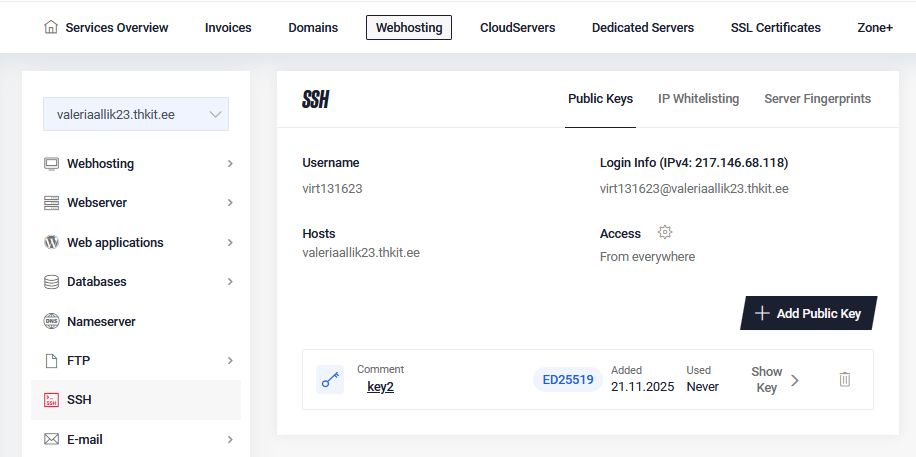The height and width of the screenshot is (457, 916).
Task: Expand the FTP sidebar section
Action: click(230, 360)
